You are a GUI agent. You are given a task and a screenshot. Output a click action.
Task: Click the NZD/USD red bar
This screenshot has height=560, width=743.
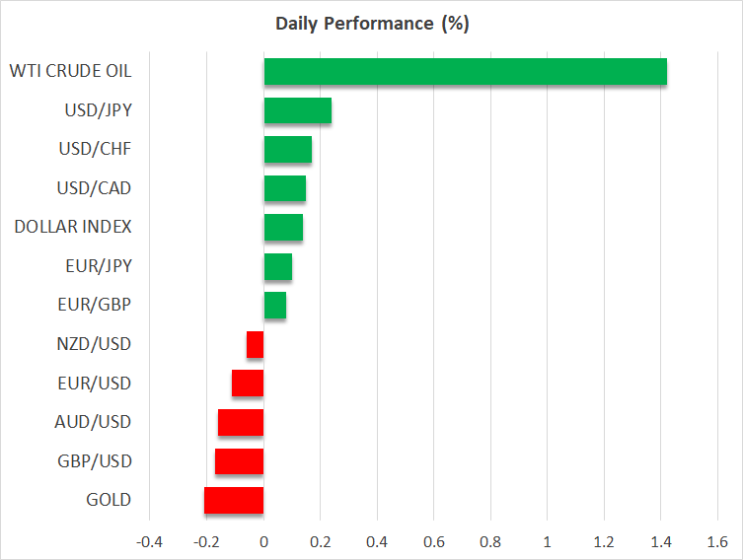[255, 344]
